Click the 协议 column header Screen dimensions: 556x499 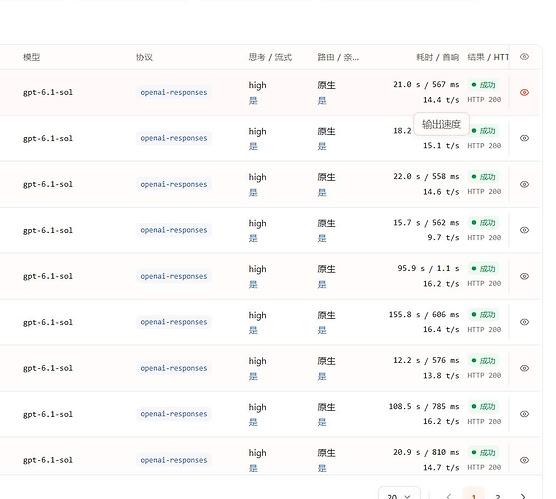144,57
